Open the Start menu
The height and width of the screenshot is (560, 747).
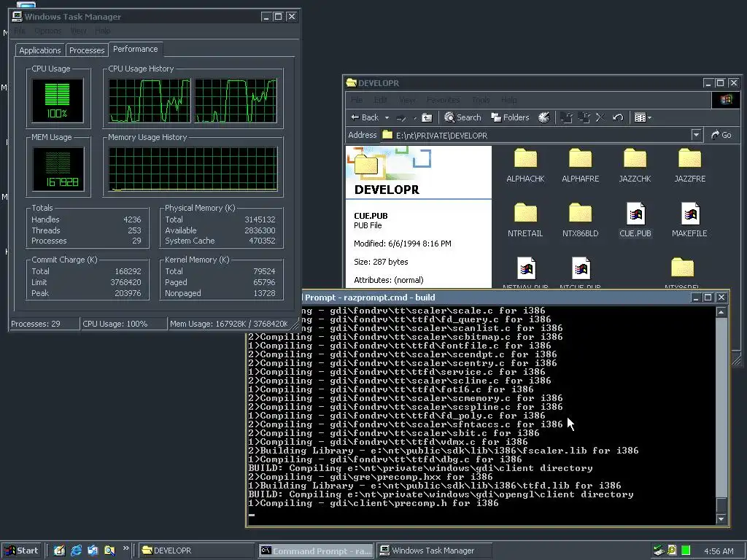click(21, 551)
